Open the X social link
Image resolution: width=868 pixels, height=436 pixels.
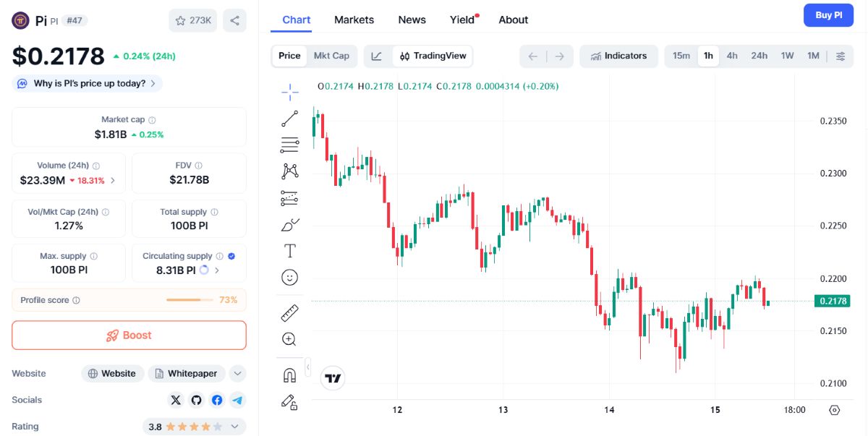point(176,400)
